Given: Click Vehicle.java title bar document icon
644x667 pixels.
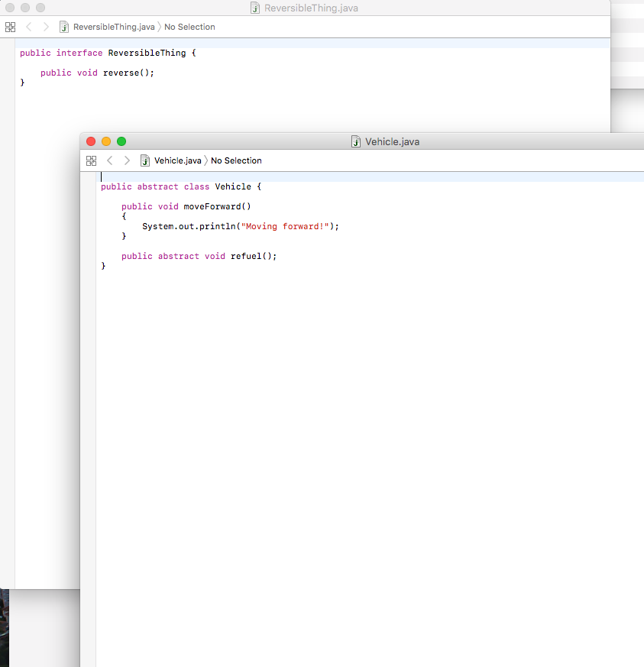Looking at the screenshot, I should (356, 141).
